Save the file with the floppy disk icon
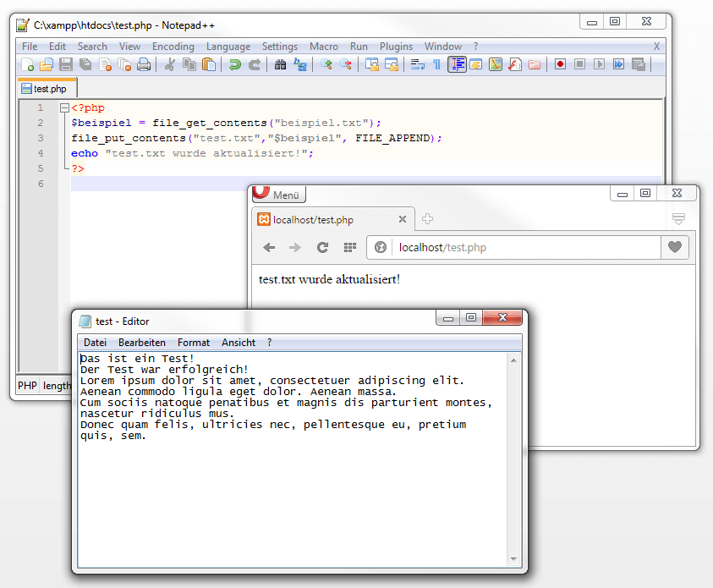Viewport: 713px width, 588px height. pos(66,64)
